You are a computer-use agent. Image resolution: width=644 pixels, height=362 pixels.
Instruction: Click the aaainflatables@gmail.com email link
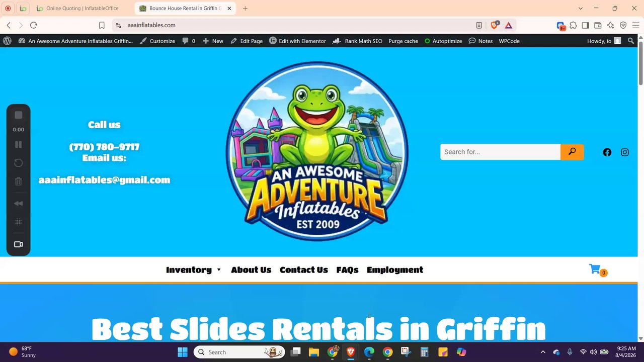[x=104, y=180]
